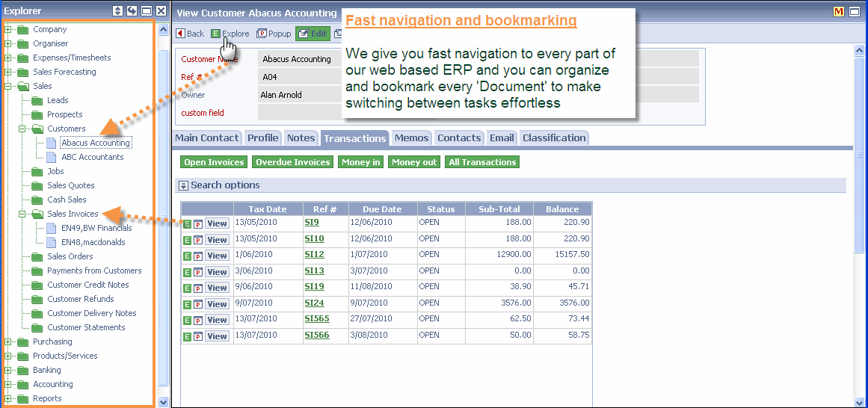Click the Popup toolbar button

click(274, 34)
